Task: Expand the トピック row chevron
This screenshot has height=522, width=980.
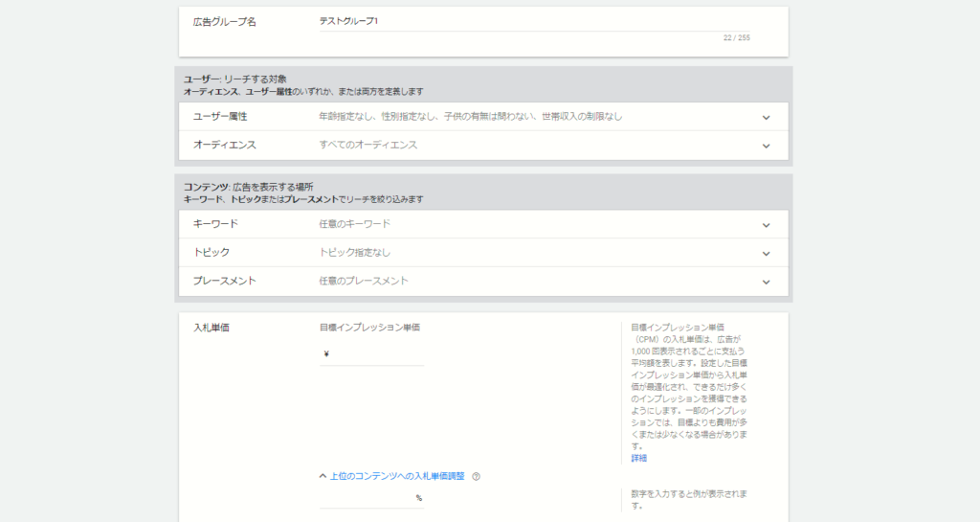Action: [x=766, y=253]
